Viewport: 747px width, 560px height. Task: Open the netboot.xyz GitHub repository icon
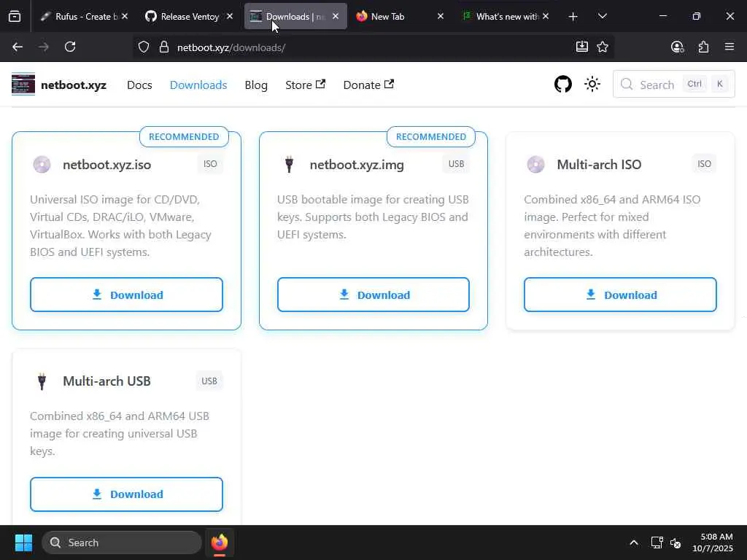tap(562, 85)
